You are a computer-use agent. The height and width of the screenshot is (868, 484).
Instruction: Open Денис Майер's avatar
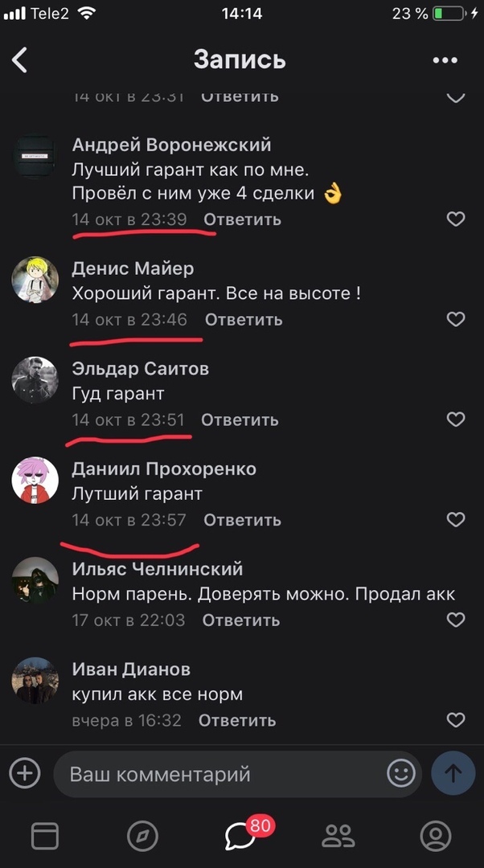click(35, 280)
